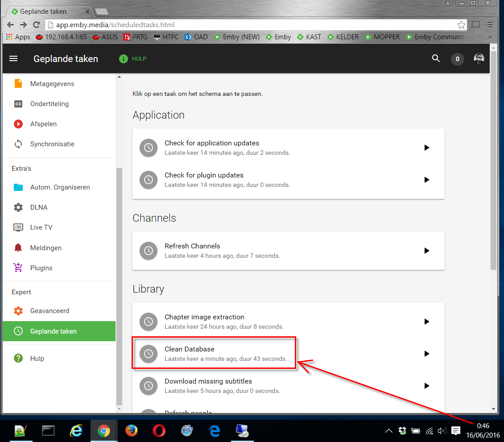This screenshot has height=442, width=504.
Task: Open Synchronisatie in the sidebar
Action: click(x=59, y=144)
